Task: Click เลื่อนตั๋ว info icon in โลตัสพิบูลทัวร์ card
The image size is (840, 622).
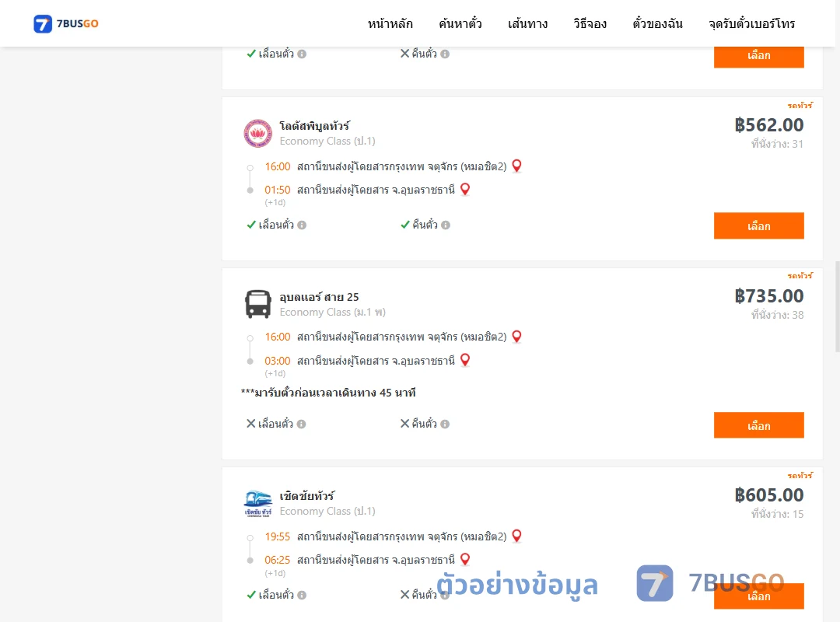Action: point(302,225)
